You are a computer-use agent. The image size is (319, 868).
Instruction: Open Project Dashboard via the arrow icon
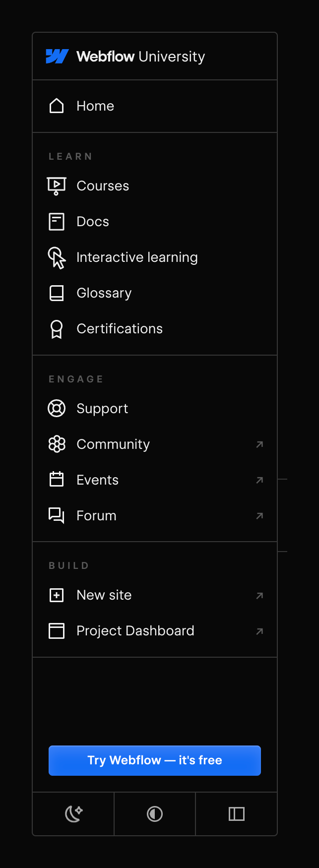click(259, 631)
